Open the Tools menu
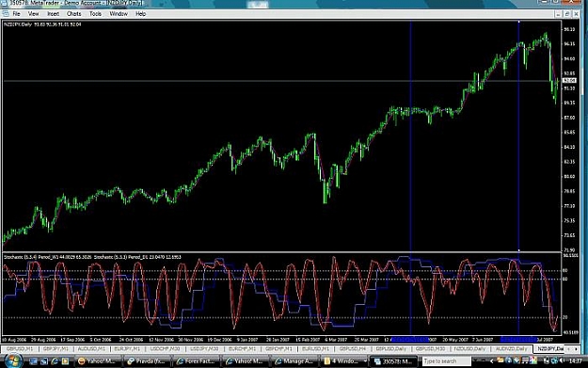The width and height of the screenshot is (588, 368). click(x=95, y=14)
